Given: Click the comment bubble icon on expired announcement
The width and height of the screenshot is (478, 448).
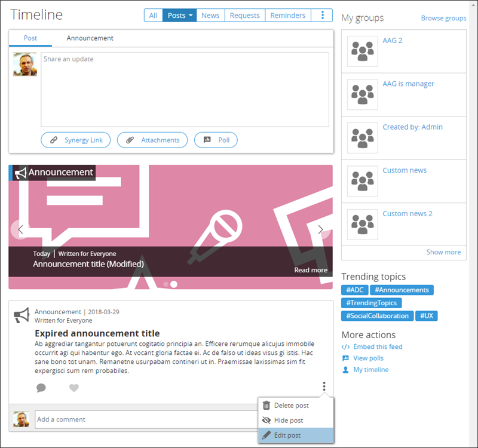Looking at the screenshot, I should pyautogui.click(x=41, y=388).
